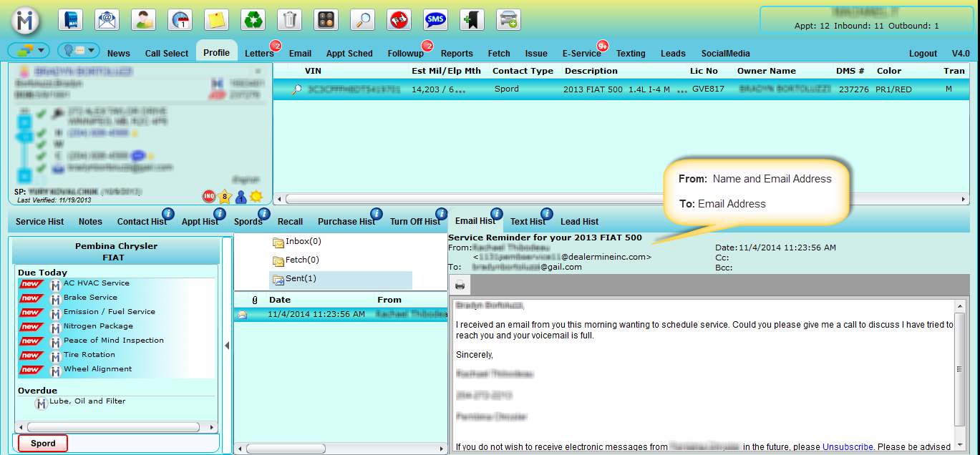980x455 pixels.
Task: Click the red INQ badge icon
Action: 208,196
